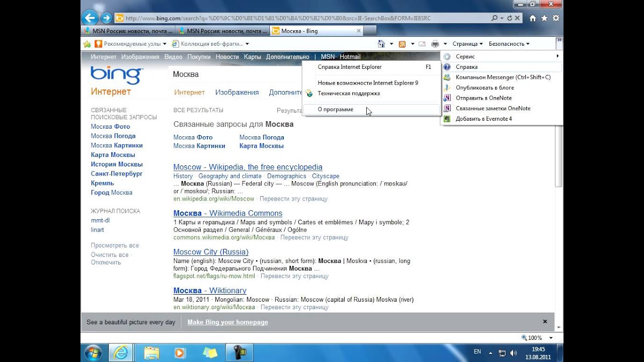Open Изображения in Bing top navigation bar

coord(140,57)
